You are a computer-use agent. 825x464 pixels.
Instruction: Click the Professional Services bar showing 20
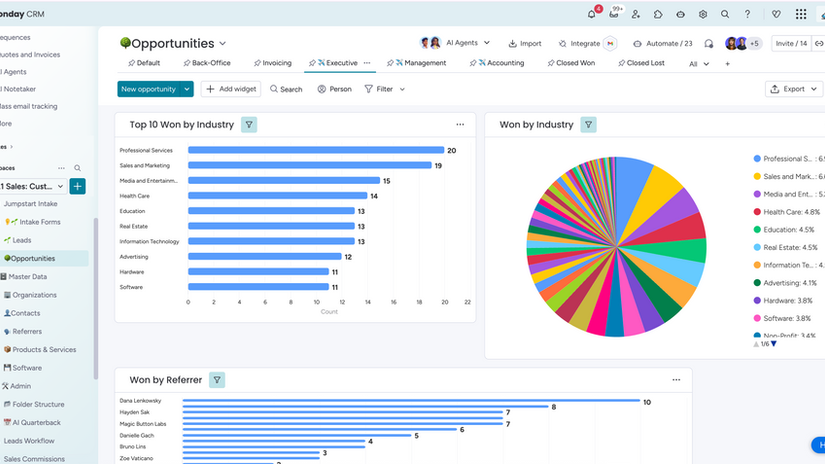click(x=316, y=150)
